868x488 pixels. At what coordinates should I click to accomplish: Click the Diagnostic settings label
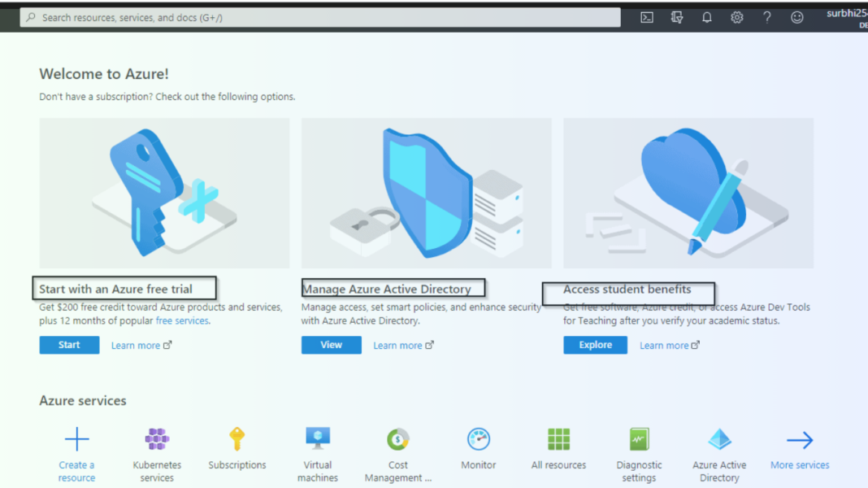click(639, 472)
